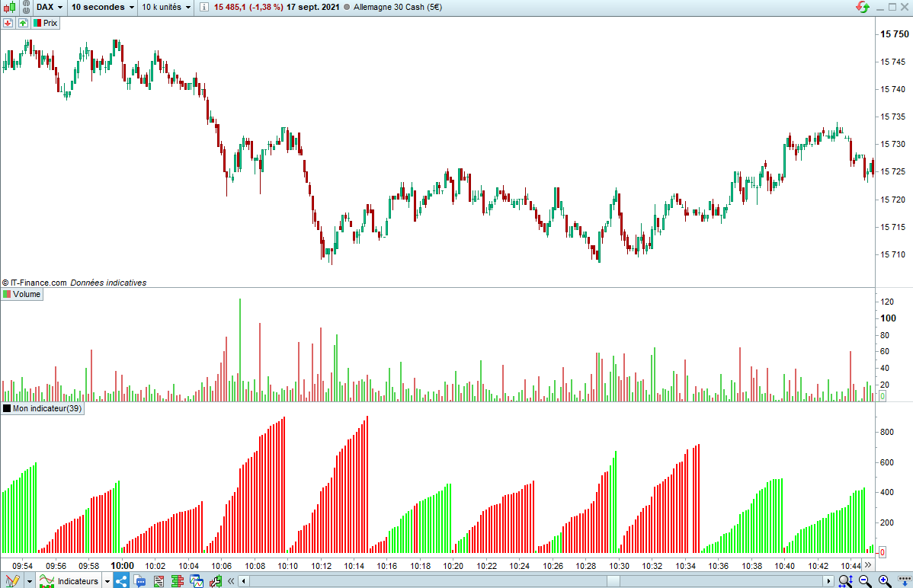This screenshot has height=588, width=913.
Task: Click the IT-Finance.com copyright text
Action: point(34,283)
